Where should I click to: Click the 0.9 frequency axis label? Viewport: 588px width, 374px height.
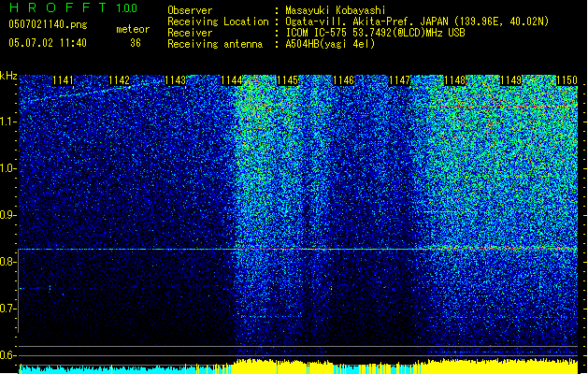click(x=8, y=215)
